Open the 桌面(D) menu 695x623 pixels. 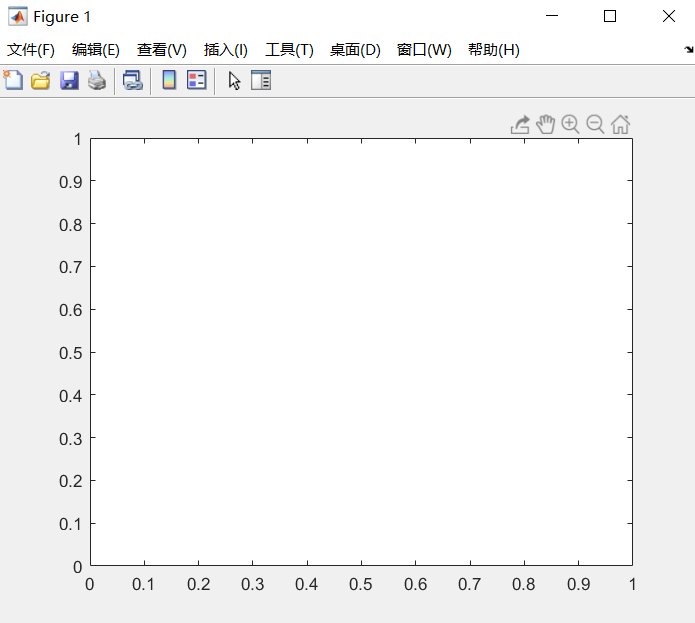coord(355,50)
